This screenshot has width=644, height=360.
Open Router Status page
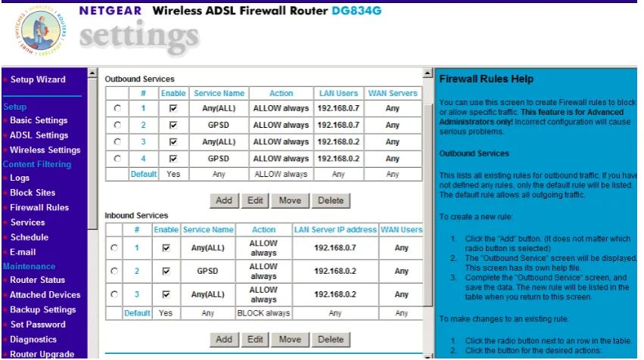point(37,280)
